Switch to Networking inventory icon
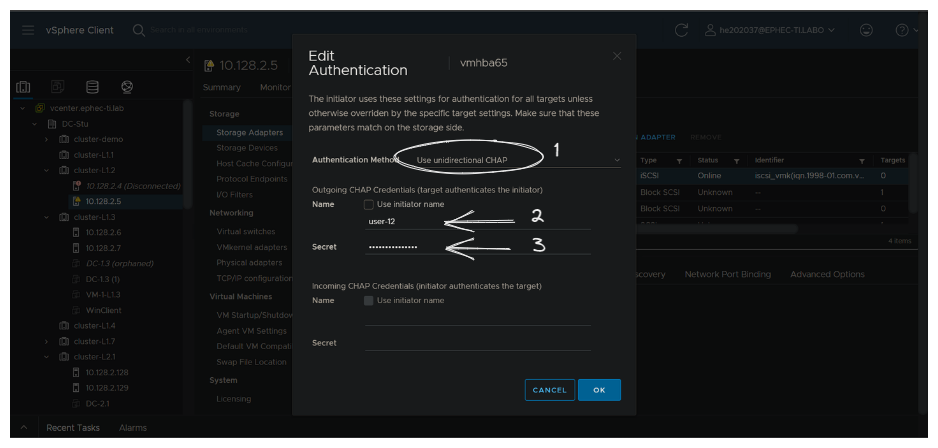 pos(126,87)
